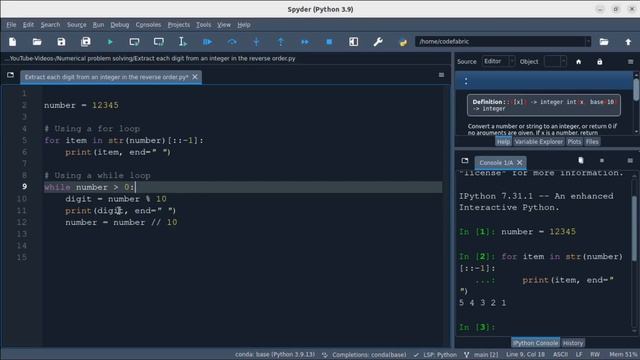Click the console clipboard icon
Screen dimensions: 640x360
581,160
